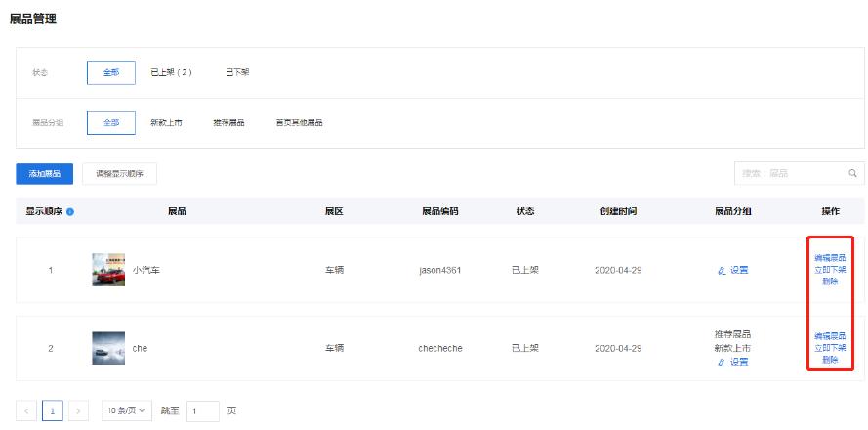Select page 1 in pagination
The height and width of the screenshot is (430, 868).
(x=53, y=411)
